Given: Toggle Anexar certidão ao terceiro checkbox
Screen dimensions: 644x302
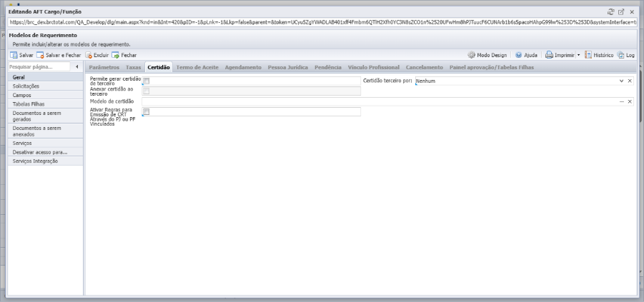Looking at the screenshot, I should pyautogui.click(x=147, y=91).
